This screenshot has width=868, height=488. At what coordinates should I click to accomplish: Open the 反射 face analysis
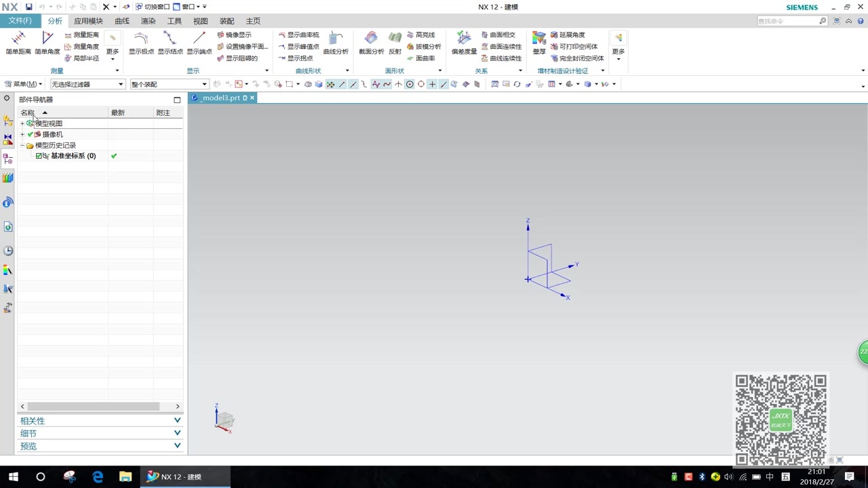tap(395, 43)
